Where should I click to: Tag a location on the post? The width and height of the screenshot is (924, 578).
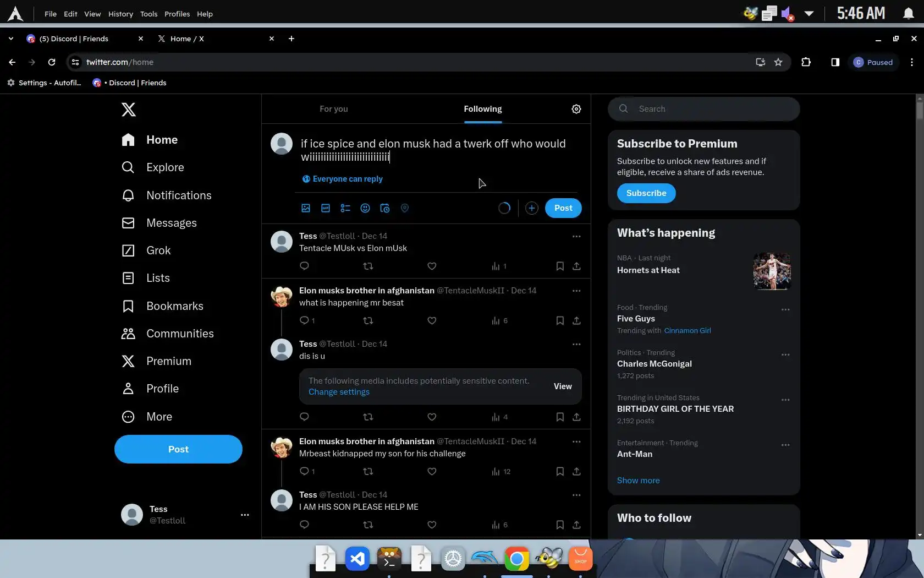[x=405, y=208]
